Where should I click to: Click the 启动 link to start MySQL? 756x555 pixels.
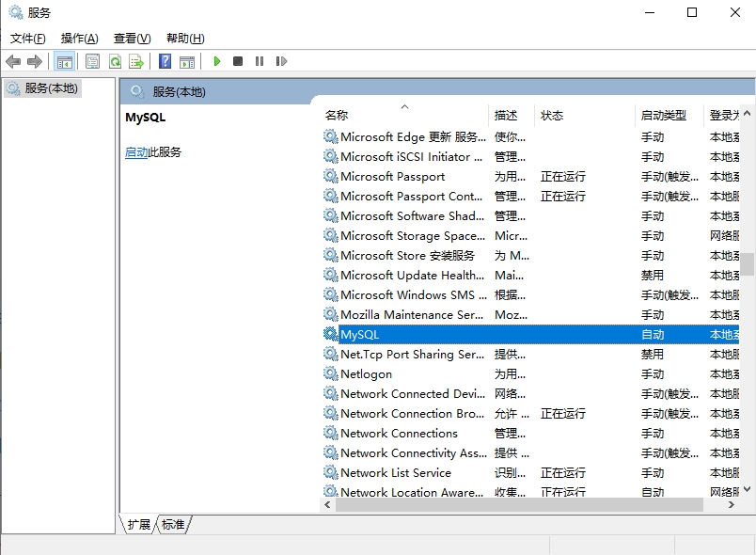pos(136,152)
